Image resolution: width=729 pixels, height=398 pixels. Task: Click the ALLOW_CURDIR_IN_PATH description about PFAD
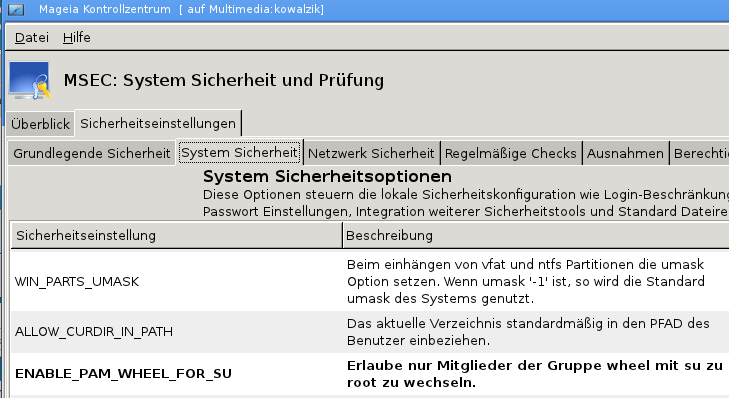point(528,332)
